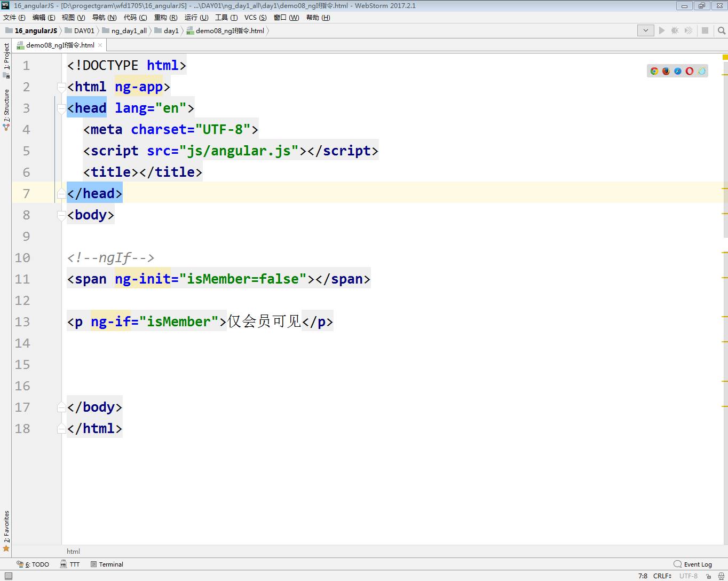Open the Structure tool window
Screen dimensions: 728x581
6,109
